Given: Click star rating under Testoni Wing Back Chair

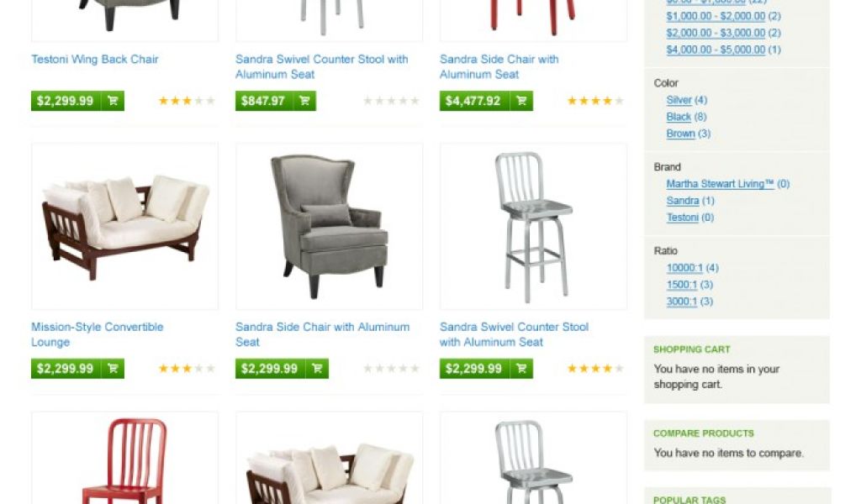Looking at the screenshot, I should pyautogui.click(x=186, y=101).
